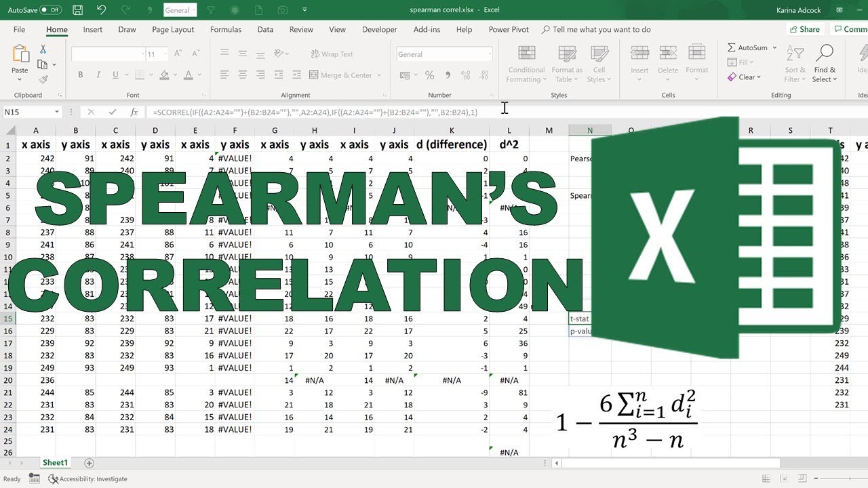Open the Name Box dropdown for N15
Viewport: 868px width, 488px height.
(57, 113)
